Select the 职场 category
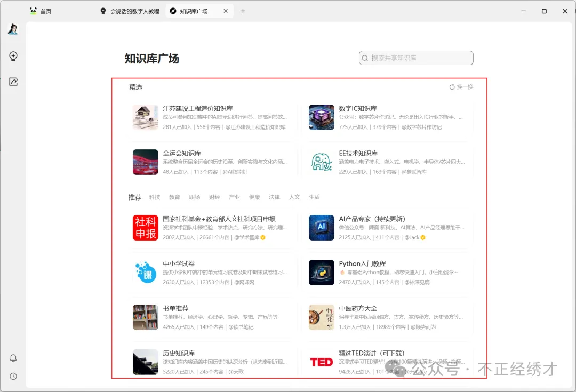The height and width of the screenshot is (392, 576). click(195, 197)
